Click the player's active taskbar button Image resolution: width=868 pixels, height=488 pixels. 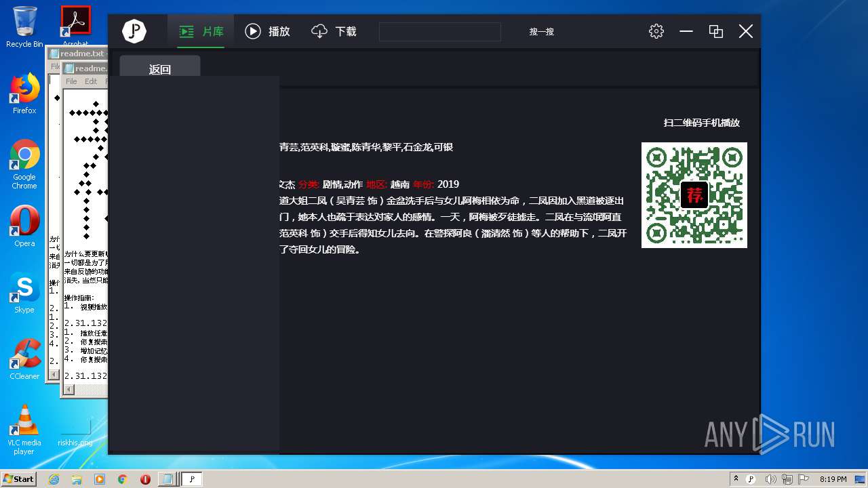point(192,479)
